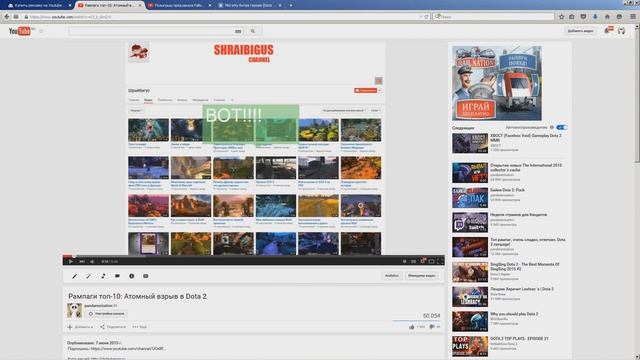Enter fullscreen in the video player
Viewport: 640px width, 360px height.
(x=440, y=261)
